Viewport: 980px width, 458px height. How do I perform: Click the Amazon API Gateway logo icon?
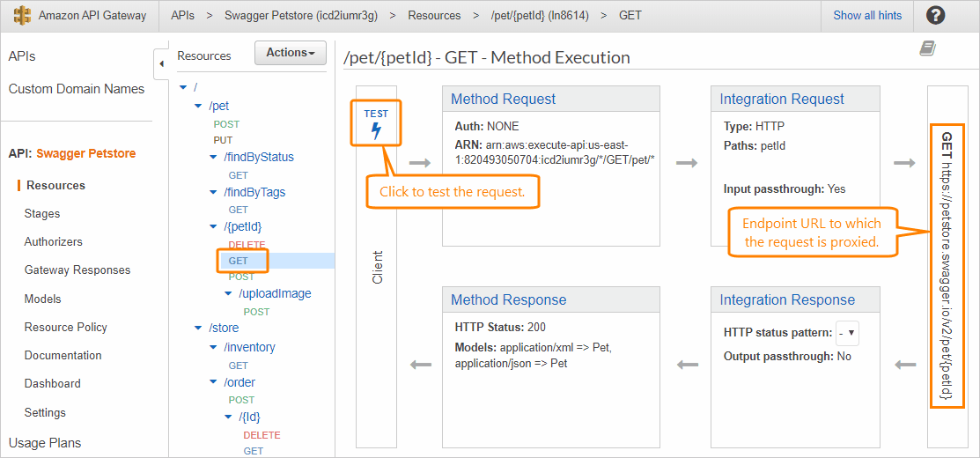[22, 16]
